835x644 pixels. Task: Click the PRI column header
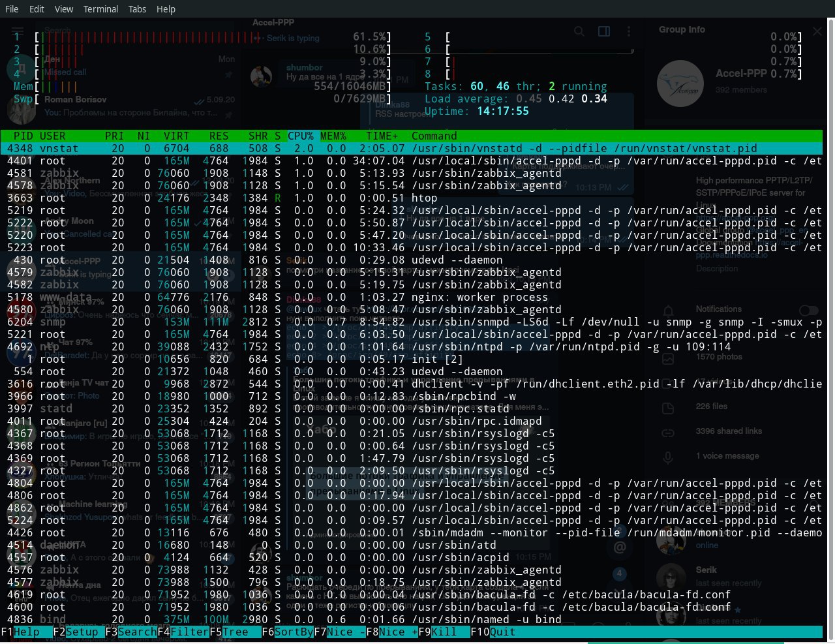coord(114,136)
